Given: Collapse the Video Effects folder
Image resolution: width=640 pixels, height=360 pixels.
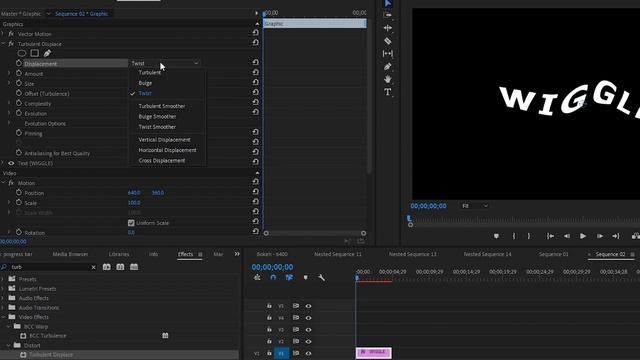Looking at the screenshot, I should pyautogui.click(x=3, y=317).
